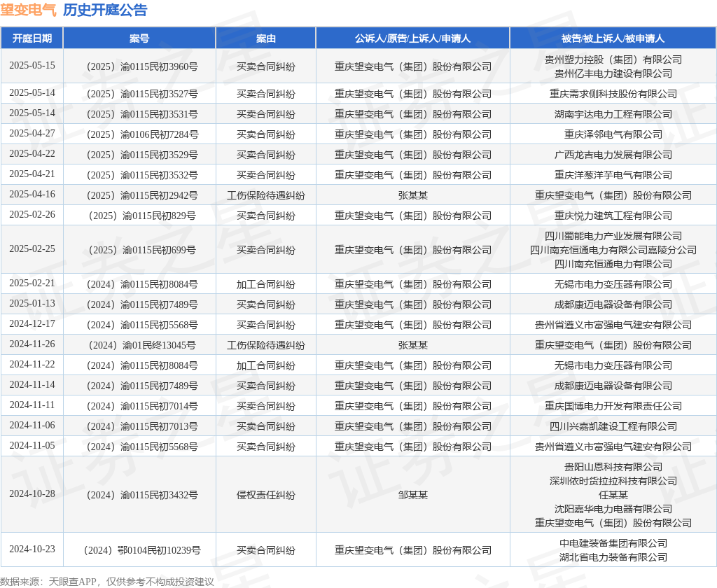Click 工伤保险待遇纠纷 in the 2025-04-16 row

coord(265,196)
